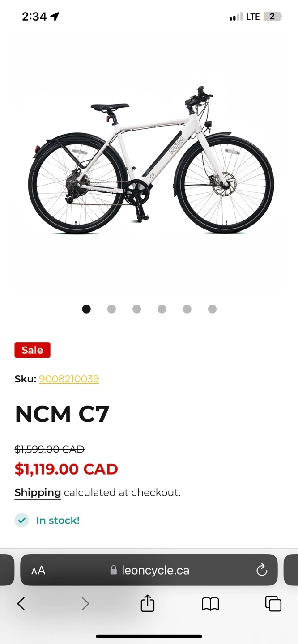Open the Shipping policy link
The height and width of the screenshot is (644, 298).
coord(38,493)
